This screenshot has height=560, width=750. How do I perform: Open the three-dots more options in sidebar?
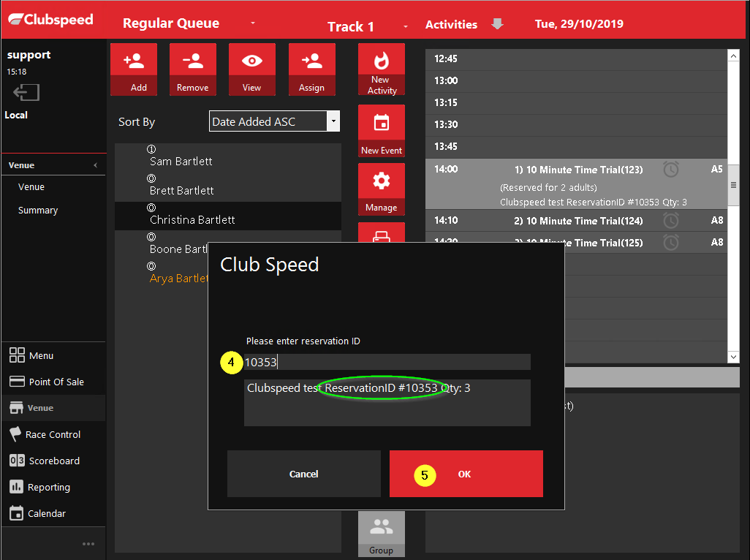[88, 544]
